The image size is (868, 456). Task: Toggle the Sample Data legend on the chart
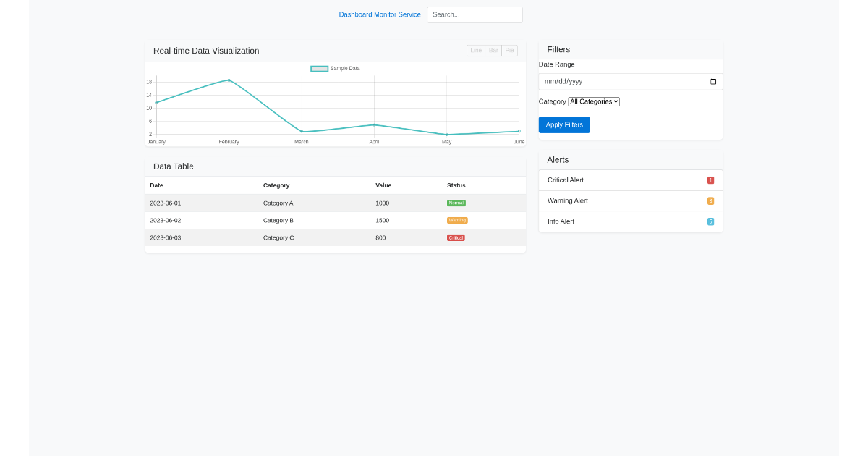click(x=333, y=68)
